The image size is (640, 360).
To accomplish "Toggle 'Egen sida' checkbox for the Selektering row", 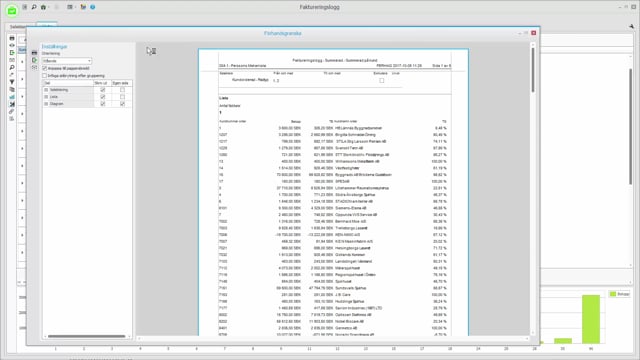I will [x=122, y=90].
